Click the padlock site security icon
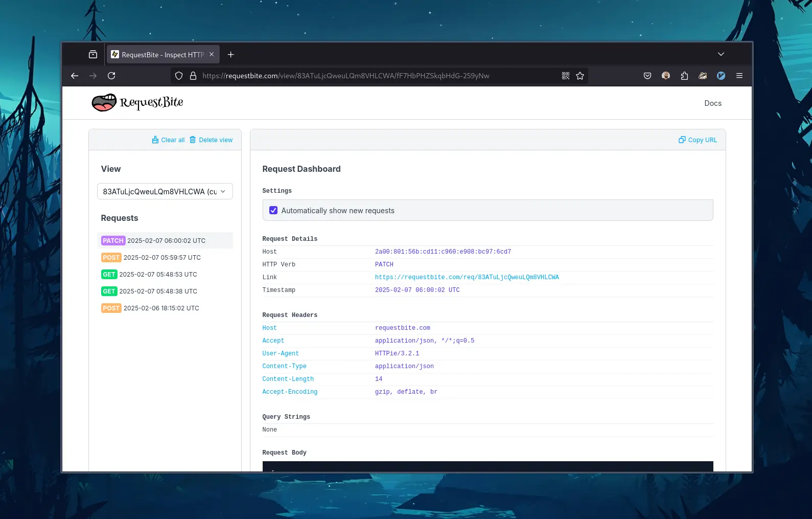Image resolution: width=812 pixels, height=519 pixels. pos(193,76)
